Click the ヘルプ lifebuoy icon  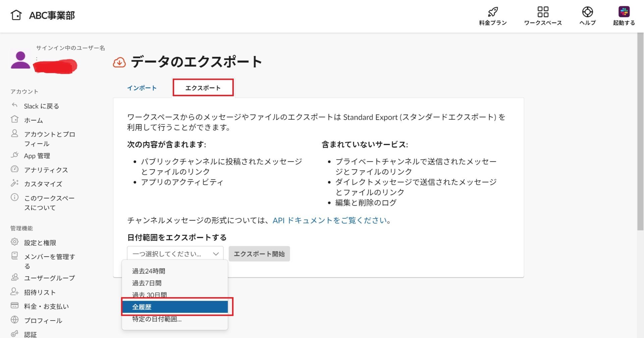587,12
